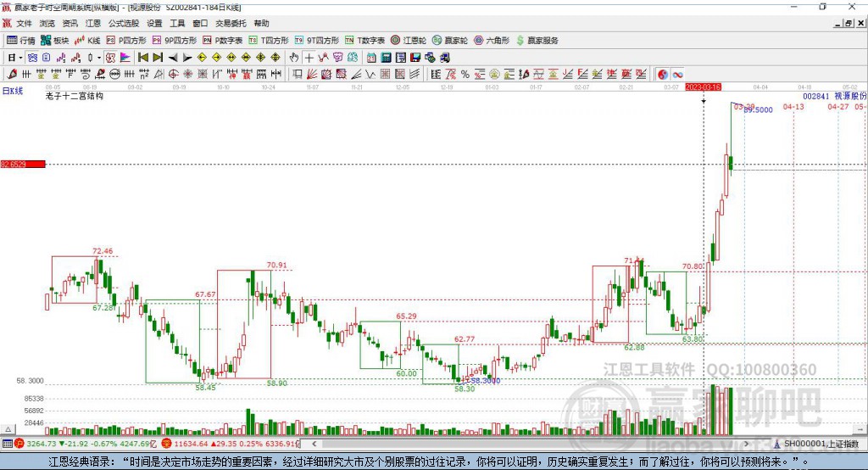Image resolution: width=868 pixels, height=470 pixels.
Task: Open the 工具 menu
Action: tap(177, 23)
